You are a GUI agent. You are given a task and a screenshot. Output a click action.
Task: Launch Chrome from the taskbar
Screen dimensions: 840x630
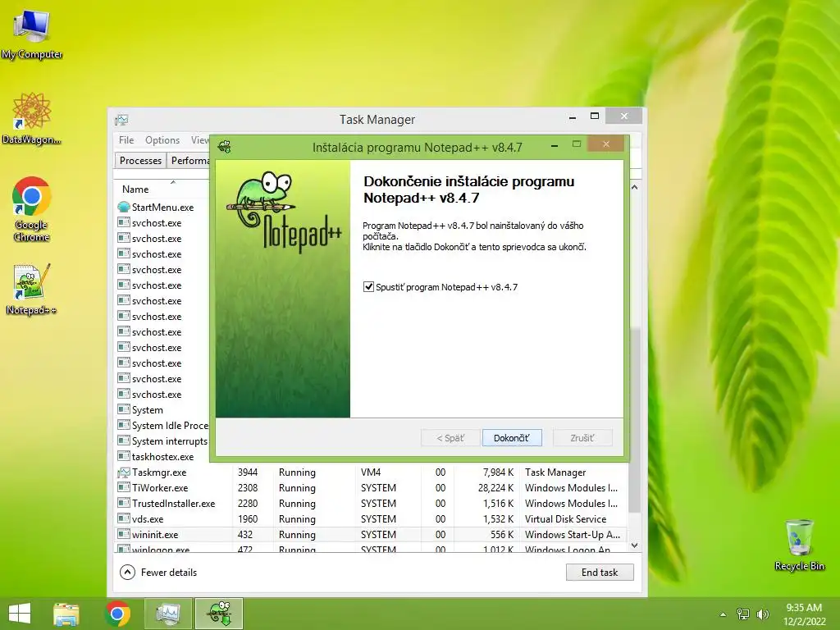(118, 614)
